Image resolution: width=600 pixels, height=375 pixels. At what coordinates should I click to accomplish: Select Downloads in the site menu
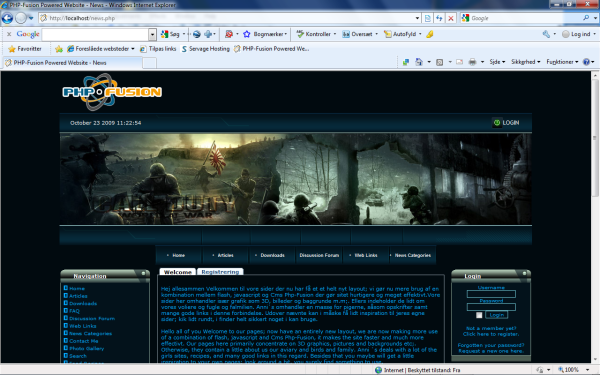272,255
